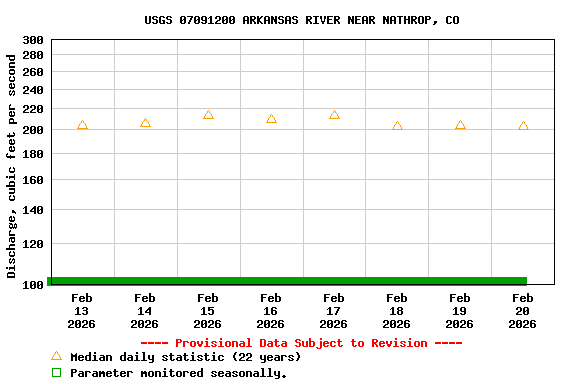This screenshot has width=576, height=384.
Task: Select the median triangle marker for Feb 20
Action: click(523, 126)
